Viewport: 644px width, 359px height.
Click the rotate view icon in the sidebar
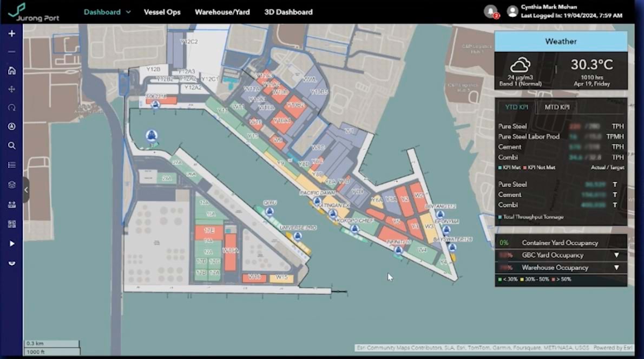pos(11,108)
